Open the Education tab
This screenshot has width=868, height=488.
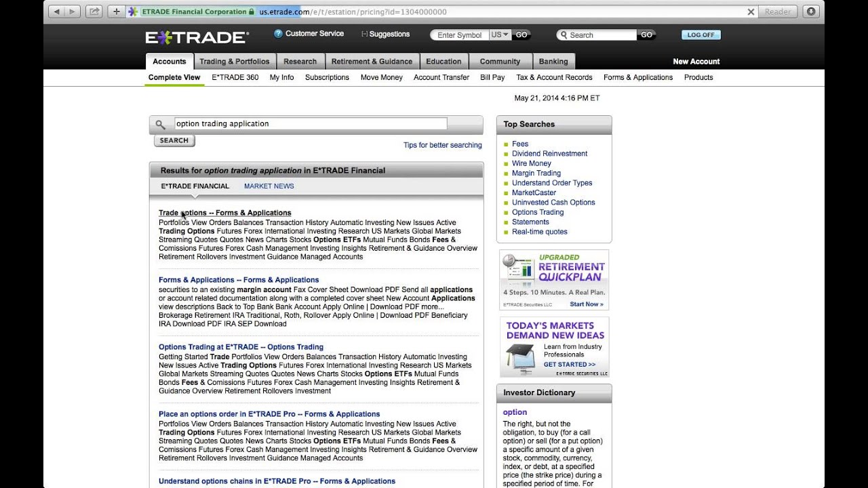[x=443, y=62]
